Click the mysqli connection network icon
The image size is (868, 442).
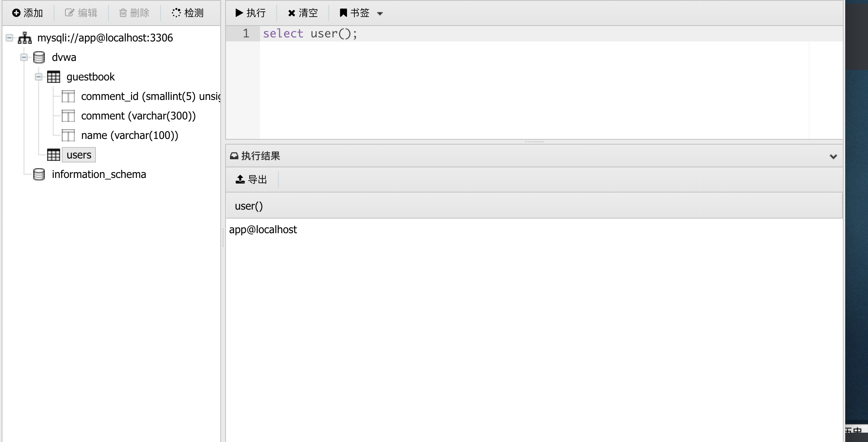[25, 38]
